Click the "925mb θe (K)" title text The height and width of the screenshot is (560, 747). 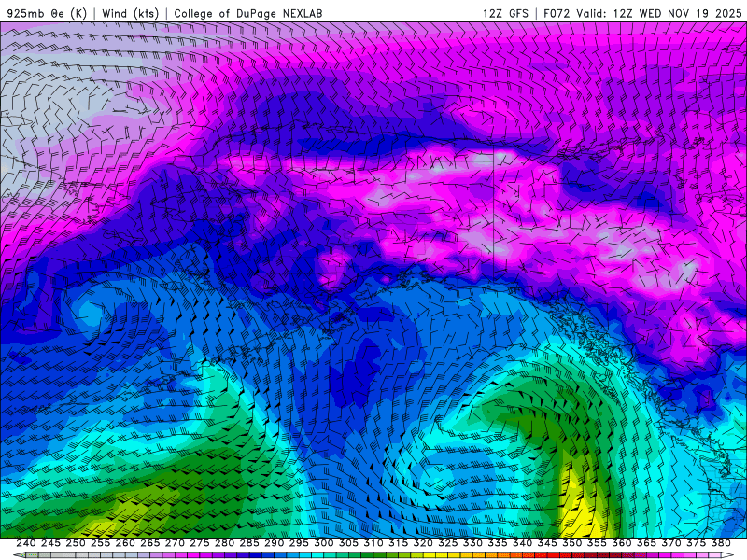point(47,13)
